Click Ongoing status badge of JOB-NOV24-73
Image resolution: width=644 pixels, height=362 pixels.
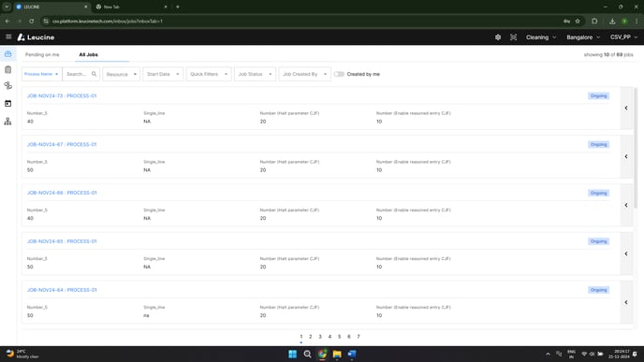click(598, 96)
